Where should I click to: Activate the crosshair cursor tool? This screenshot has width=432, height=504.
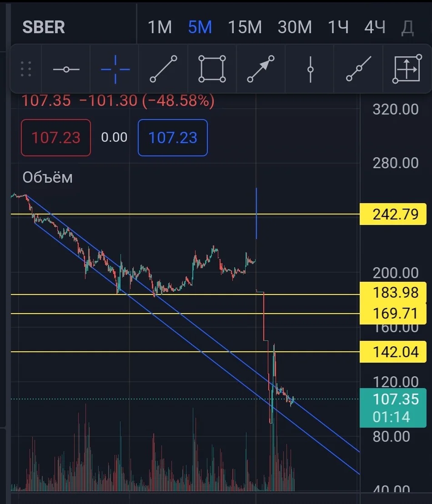click(x=115, y=70)
